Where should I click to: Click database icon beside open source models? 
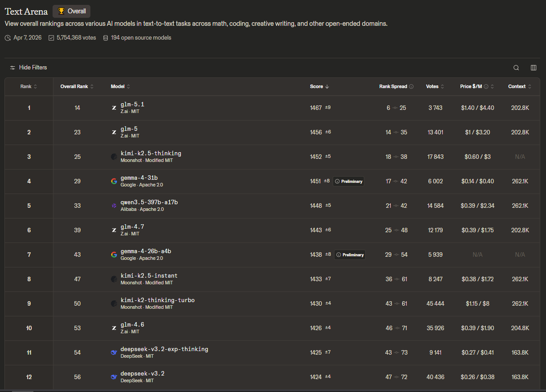106,38
